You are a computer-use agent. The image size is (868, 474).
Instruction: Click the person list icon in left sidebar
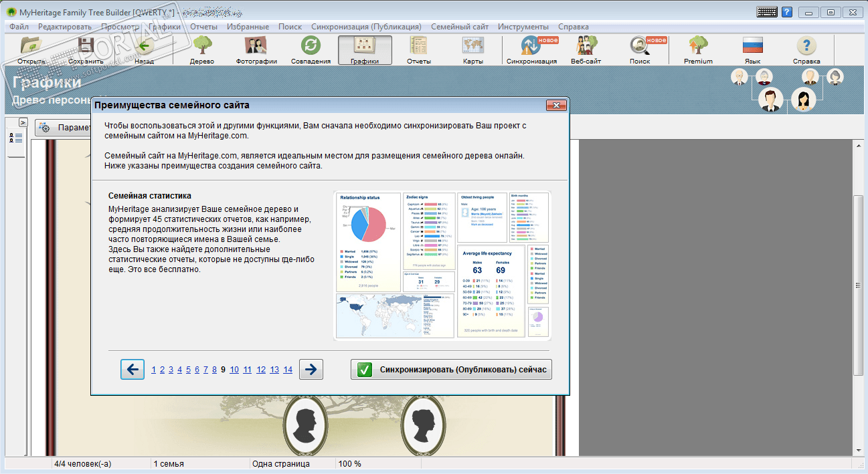tap(15, 138)
